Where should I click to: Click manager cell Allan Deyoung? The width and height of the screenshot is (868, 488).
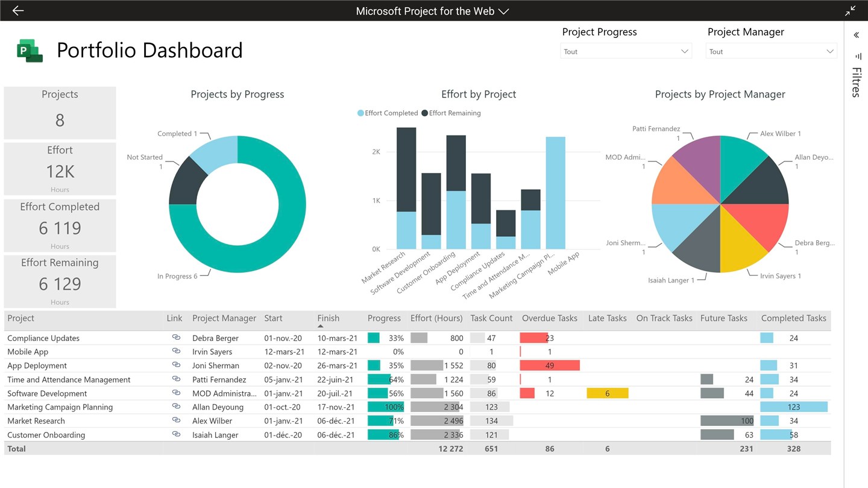(218, 407)
